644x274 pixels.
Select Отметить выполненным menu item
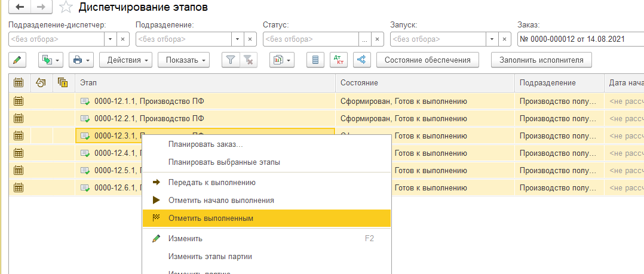click(x=266, y=218)
